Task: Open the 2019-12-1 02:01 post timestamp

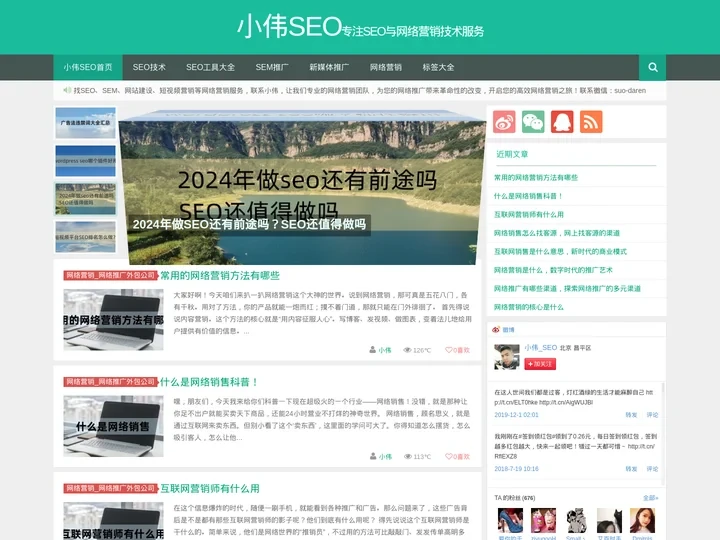Action: coord(516,415)
